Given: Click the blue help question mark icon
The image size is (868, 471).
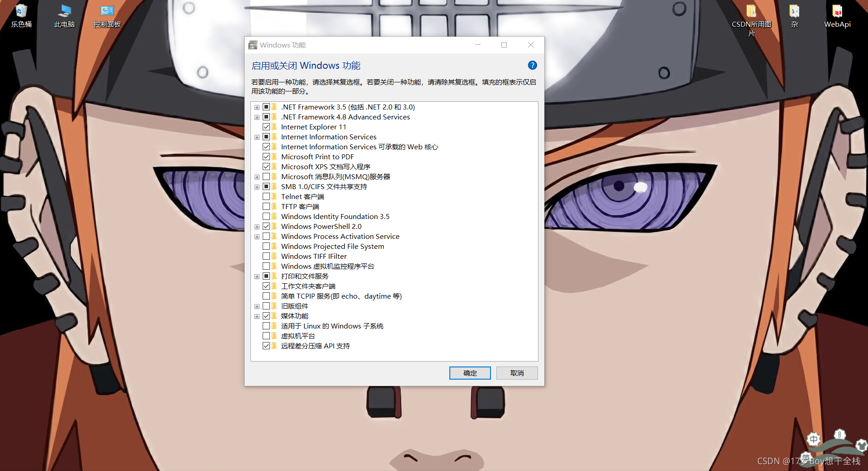Looking at the screenshot, I should pyautogui.click(x=532, y=65).
